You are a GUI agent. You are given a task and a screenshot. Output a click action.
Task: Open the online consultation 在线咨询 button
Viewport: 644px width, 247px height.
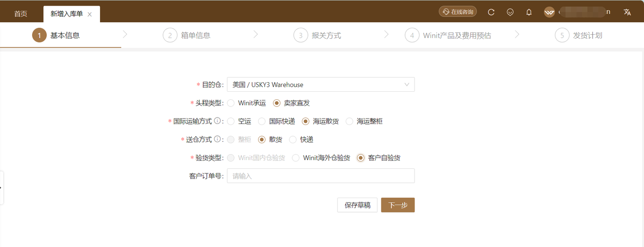(x=458, y=12)
